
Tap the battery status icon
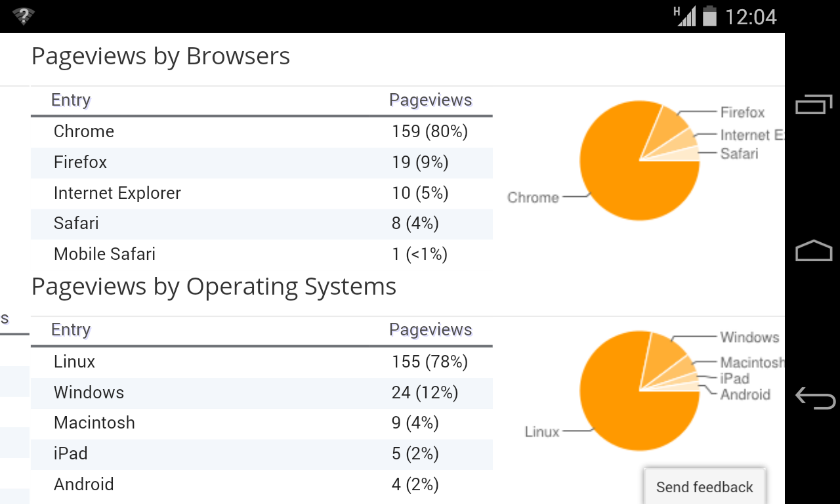pos(709,16)
